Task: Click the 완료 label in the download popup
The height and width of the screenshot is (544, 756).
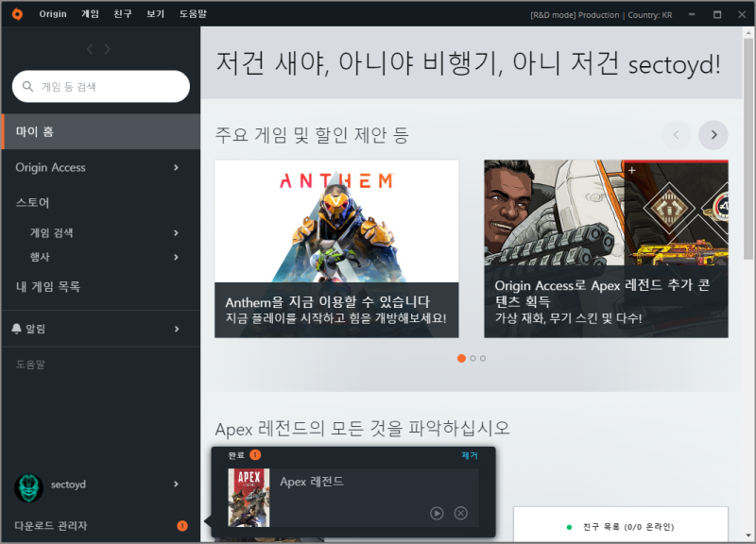Action: [236, 455]
